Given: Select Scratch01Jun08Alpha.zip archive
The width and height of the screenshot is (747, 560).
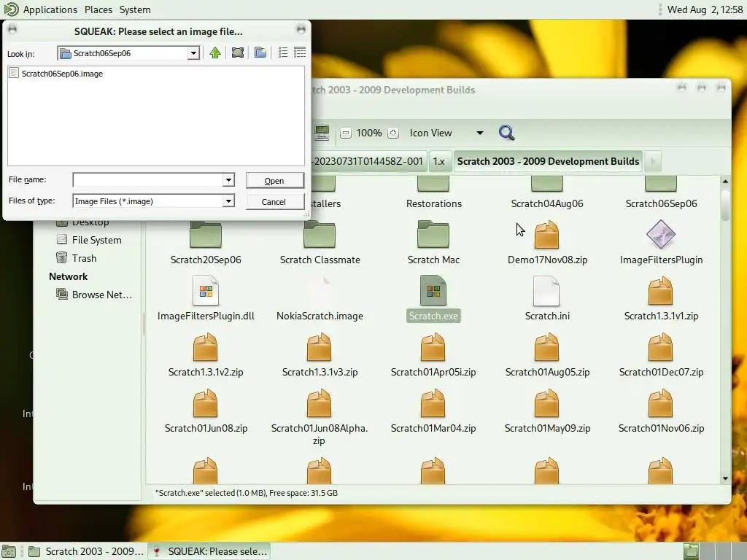Looking at the screenshot, I should pyautogui.click(x=320, y=418).
